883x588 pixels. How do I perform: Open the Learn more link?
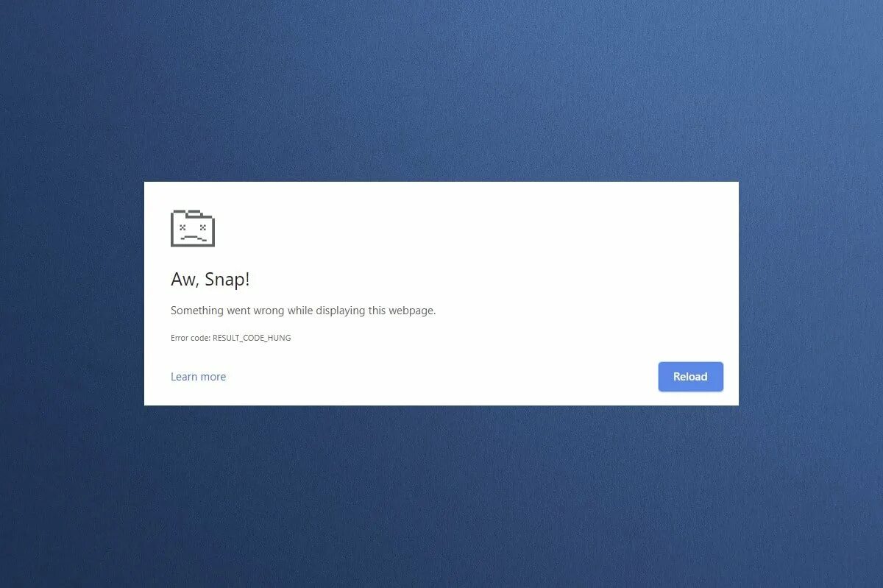coord(198,376)
